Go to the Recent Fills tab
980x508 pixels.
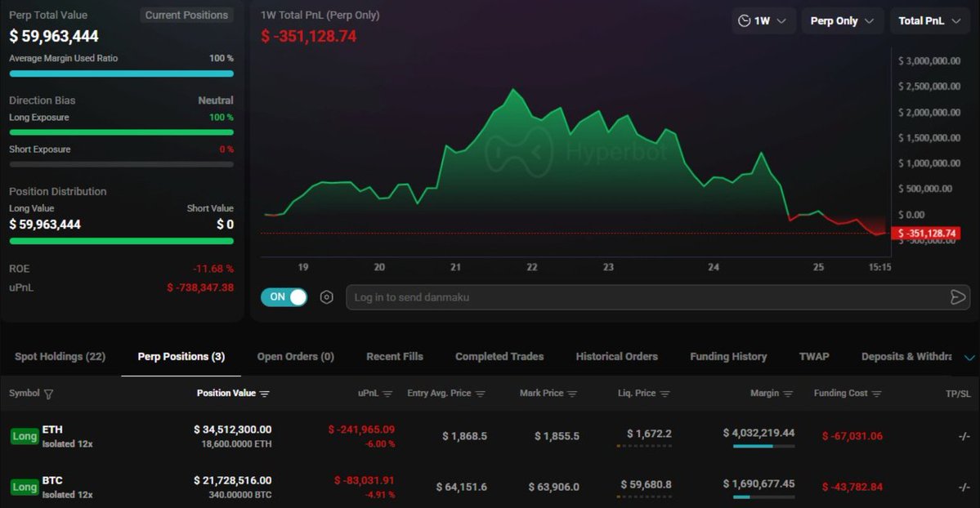point(395,356)
